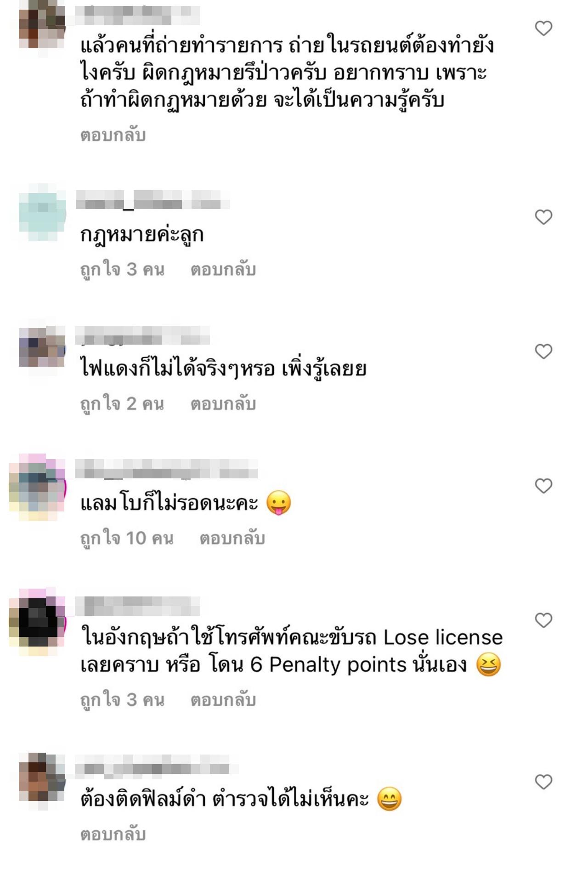
Task: Open the avatar beside the 'แลมโบ' comment
Action: click(x=38, y=487)
